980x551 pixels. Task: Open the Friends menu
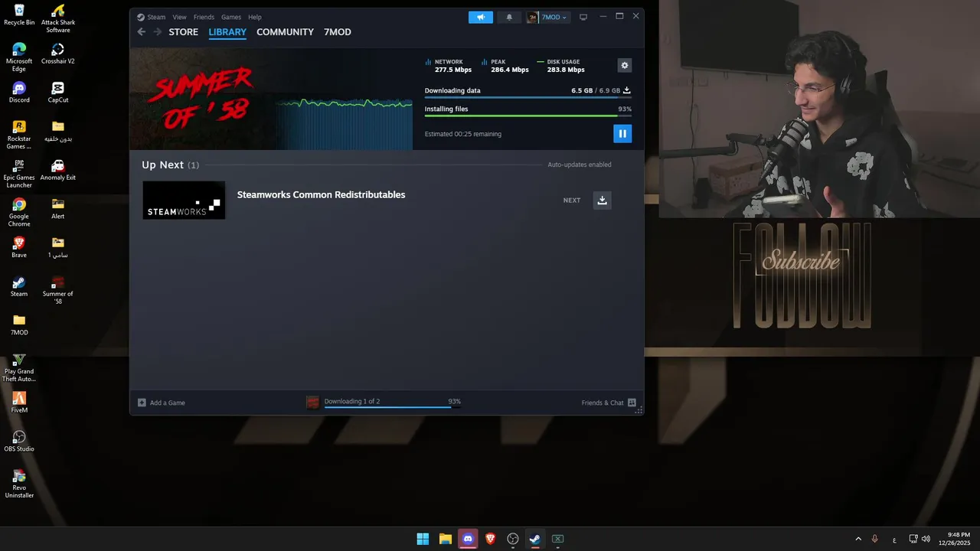(204, 17)
